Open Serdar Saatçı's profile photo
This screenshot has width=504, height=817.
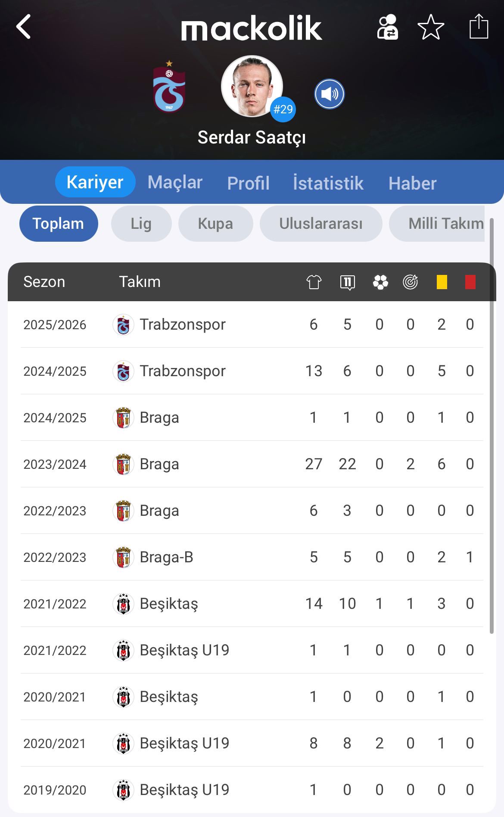[252, 86]
